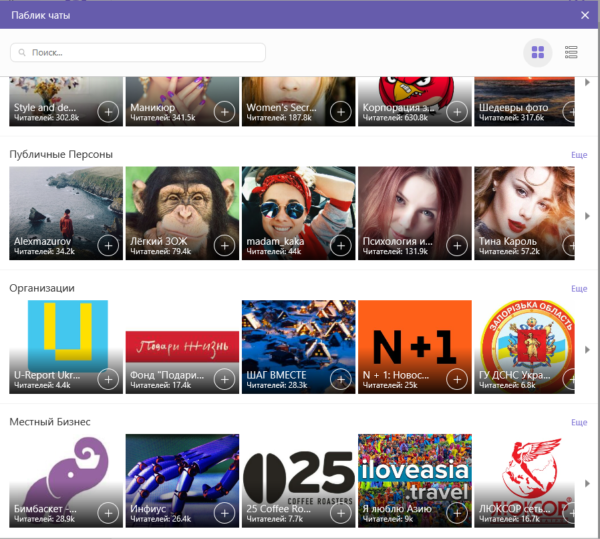Follow 25 Coffee Ro... with plus icon
The width and height of the screenshot is (600, 539).
(341, 513)
